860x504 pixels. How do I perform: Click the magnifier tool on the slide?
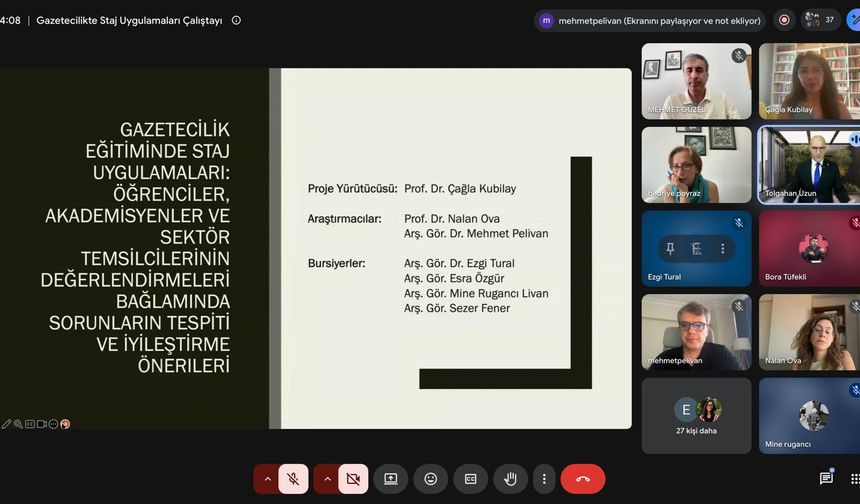pos(18,424)
